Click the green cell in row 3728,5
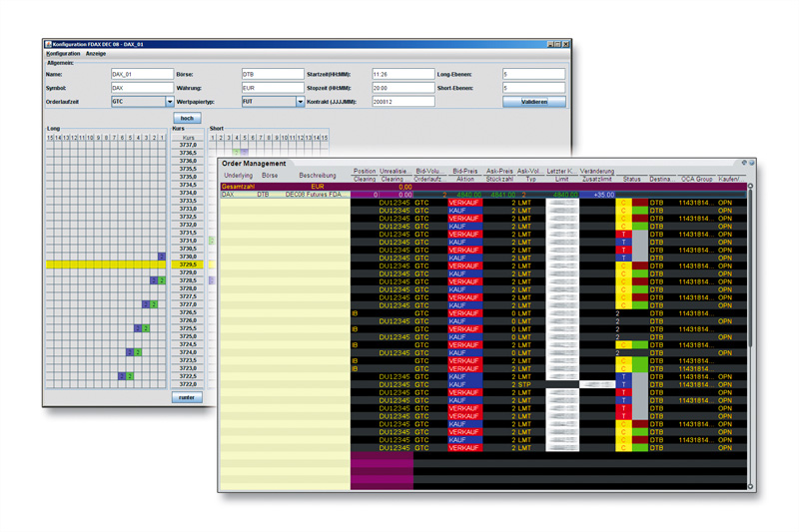 (161, 280)
